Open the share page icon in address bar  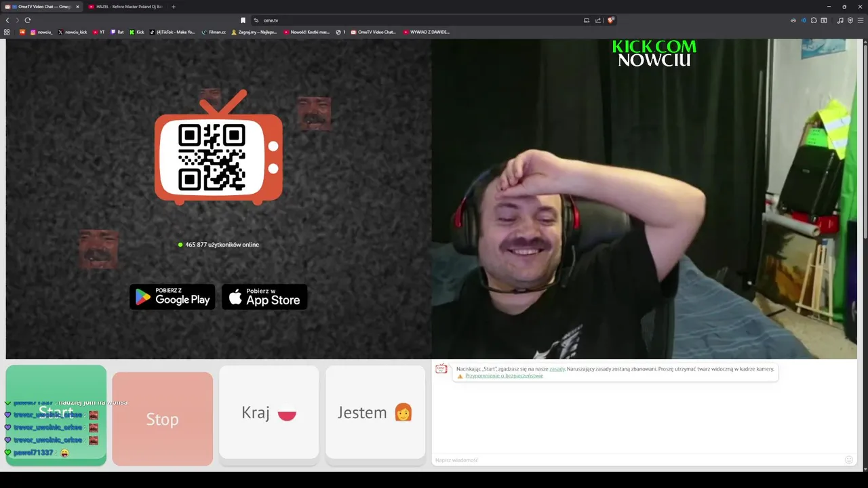pyautogui.click(x=598, y=20)
